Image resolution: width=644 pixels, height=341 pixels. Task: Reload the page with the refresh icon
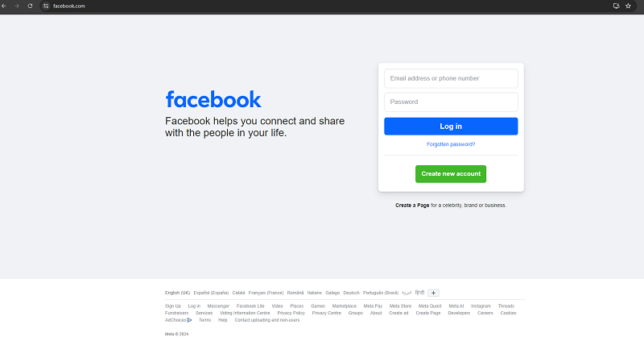tap(30, 6)
